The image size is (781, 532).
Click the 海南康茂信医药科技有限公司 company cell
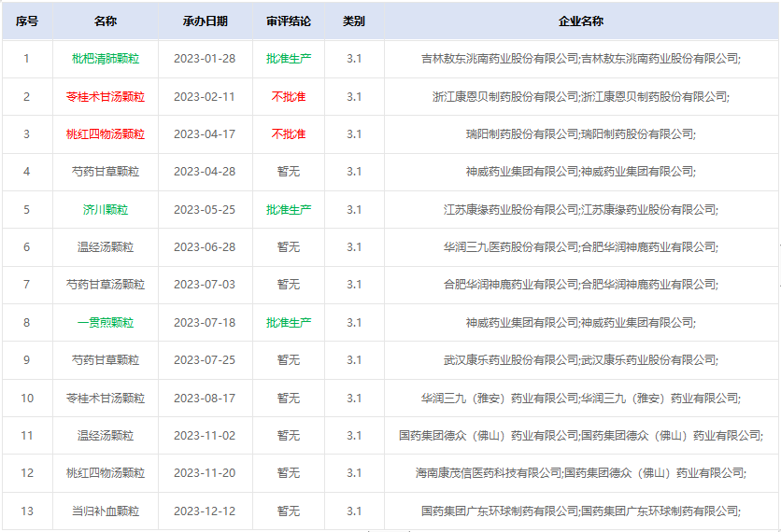tap(581, 473)
